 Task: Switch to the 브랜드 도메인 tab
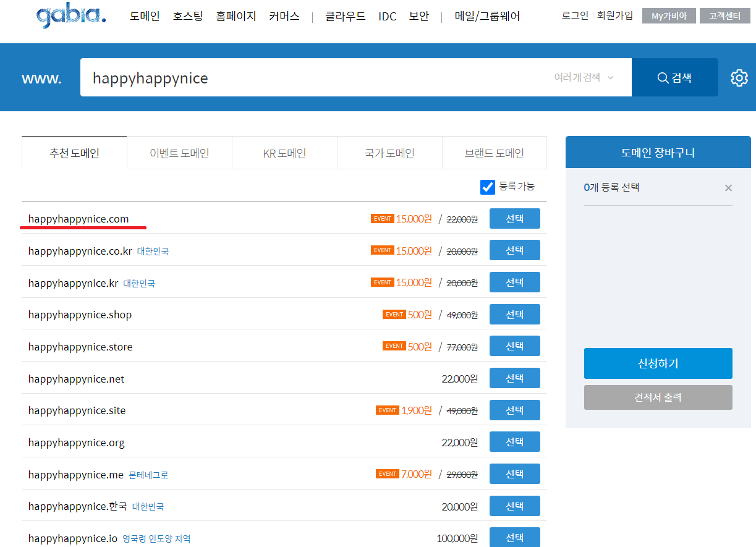point(495,153)
